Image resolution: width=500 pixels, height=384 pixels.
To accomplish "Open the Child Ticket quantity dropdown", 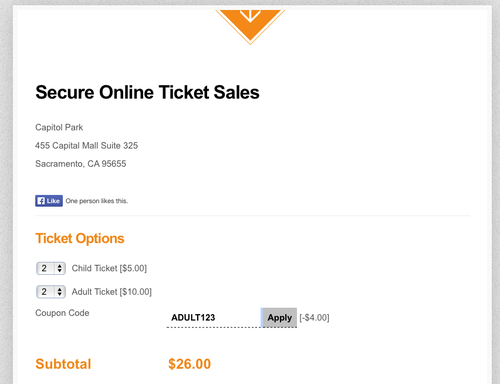I will coord(51,268).
